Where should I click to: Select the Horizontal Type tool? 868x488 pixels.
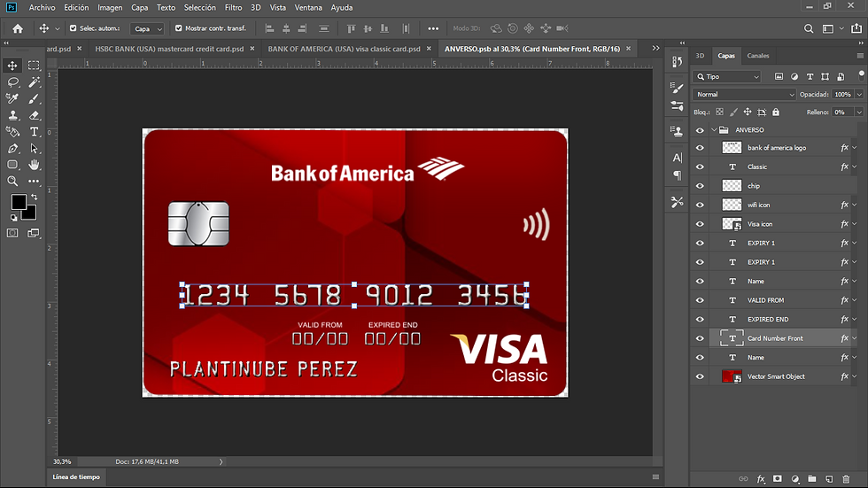34,132
